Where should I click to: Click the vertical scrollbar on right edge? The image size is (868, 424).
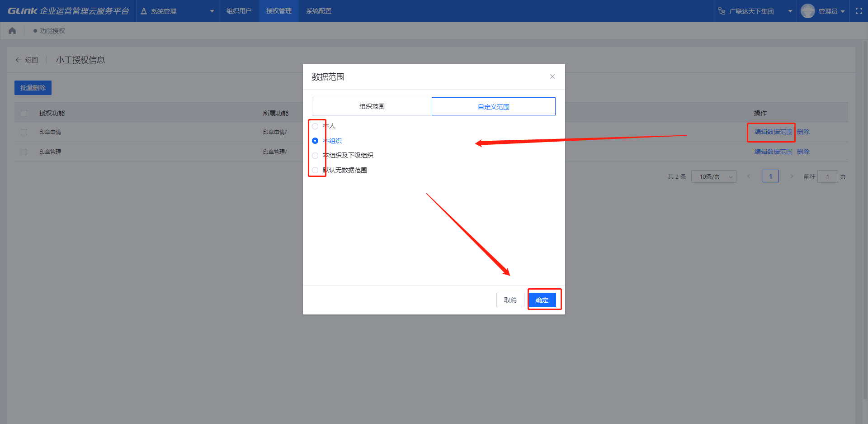[865, 219]
